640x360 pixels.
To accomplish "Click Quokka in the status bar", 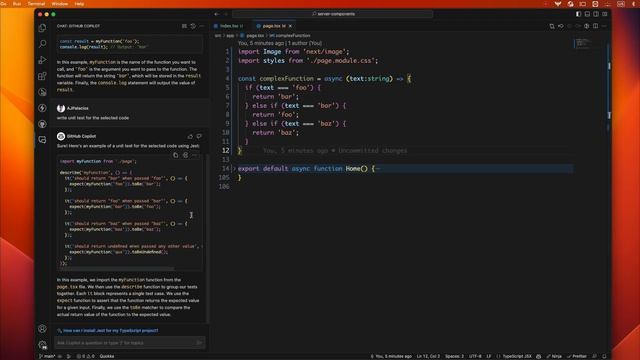I will tap(107, 356).
